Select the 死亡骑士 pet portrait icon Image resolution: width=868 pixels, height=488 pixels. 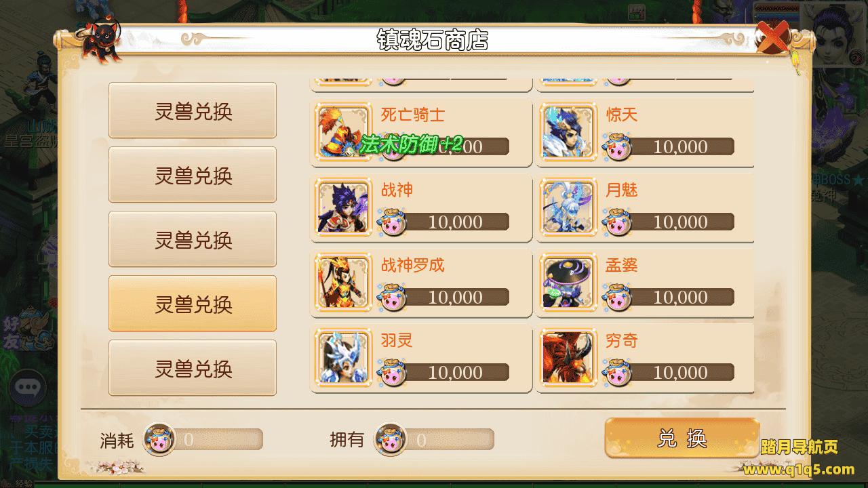point(344,132)
